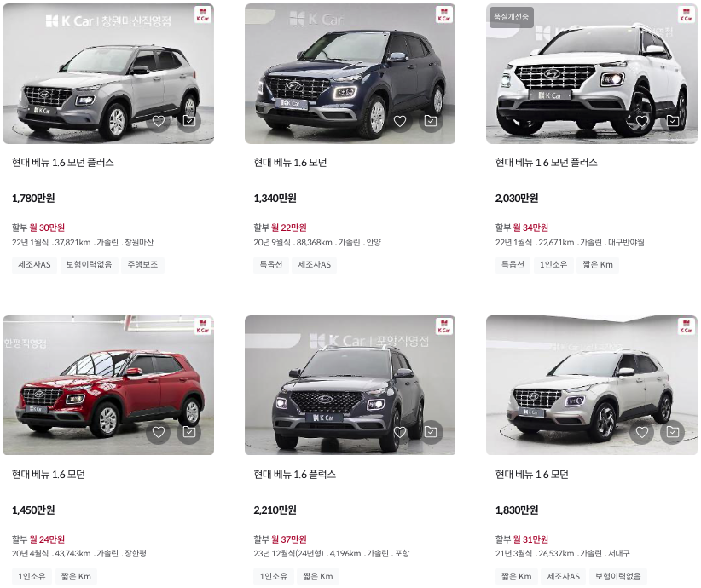
Task: Favorite the red 1,450만원 Venue
Action: point(159,432)
